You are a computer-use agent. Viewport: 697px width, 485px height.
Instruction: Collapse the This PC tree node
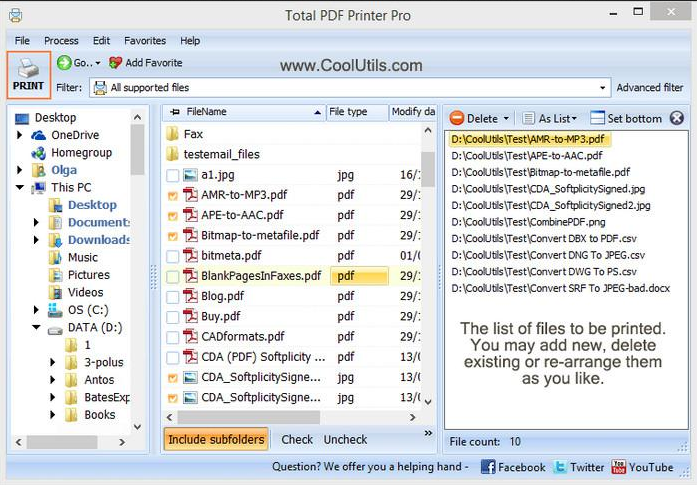pos(20,187)
